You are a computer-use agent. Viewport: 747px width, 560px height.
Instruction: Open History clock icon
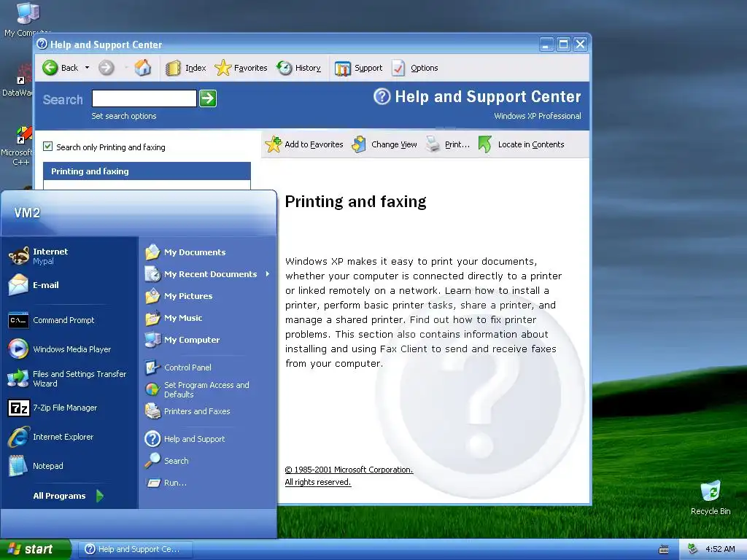coord(285,68)
